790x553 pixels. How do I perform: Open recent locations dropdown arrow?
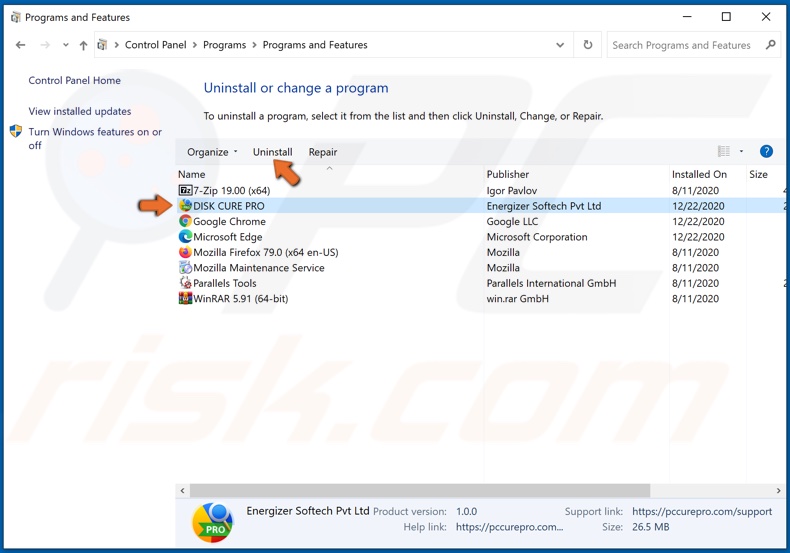pyautogui.click(x=65, y=45)
